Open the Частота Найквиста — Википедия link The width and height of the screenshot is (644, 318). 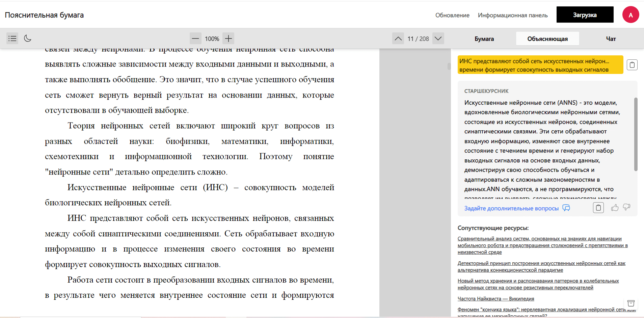(495, 299)
